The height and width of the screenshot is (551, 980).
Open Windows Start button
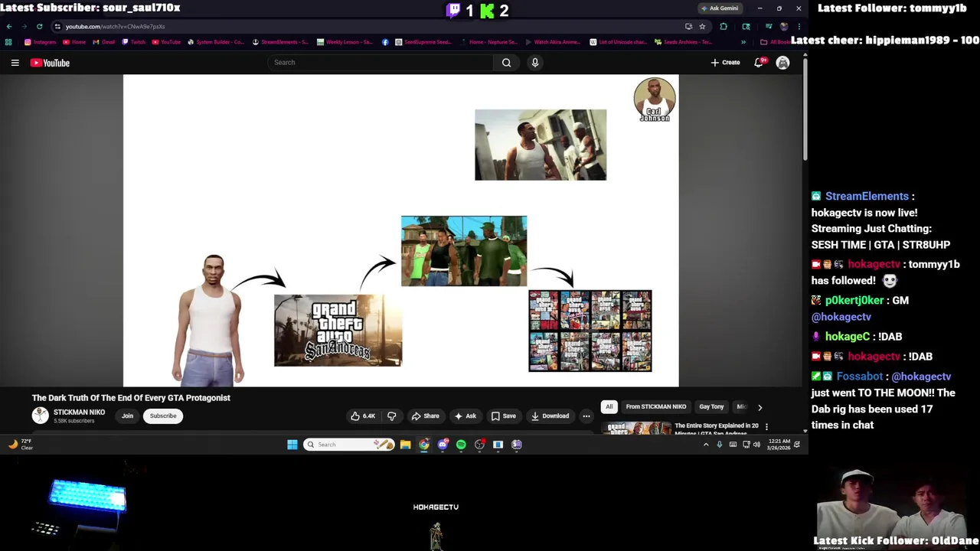coord(292,445)
